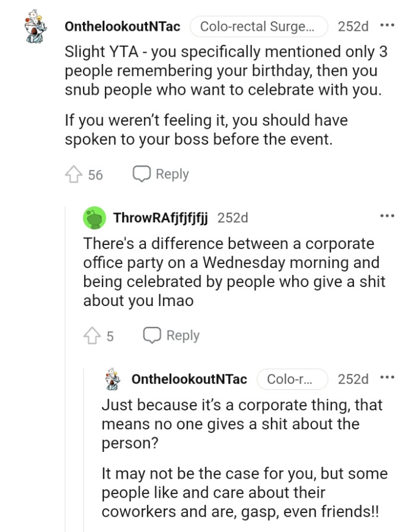The height and width of the screenshot is (532, 415).
Task: Reply to the top comment
Action: click(x=171, y=174)
